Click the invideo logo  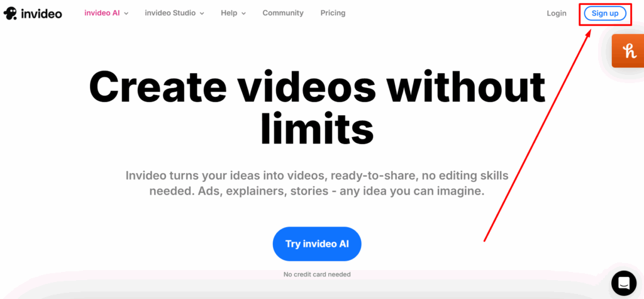pos(33,14)
